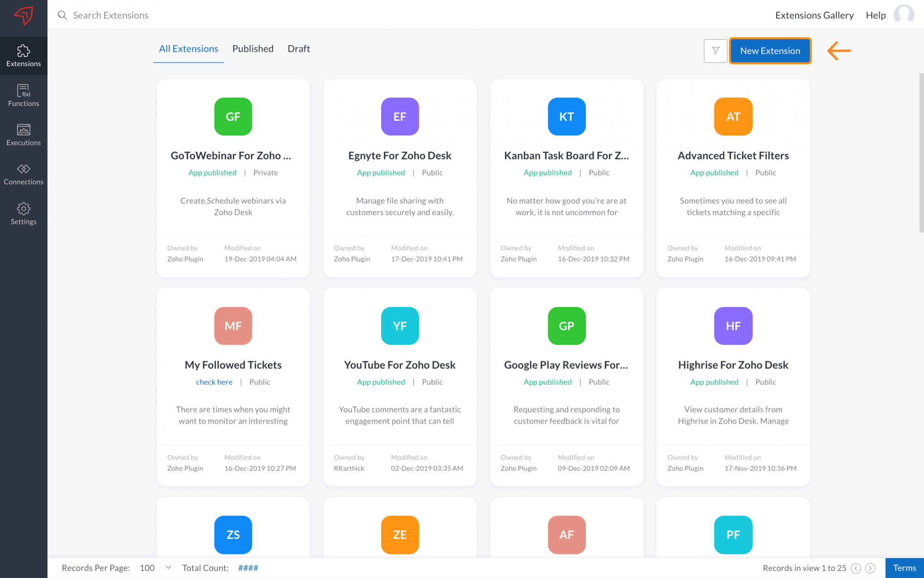This screenshot has height=578, width=924.
Task: Click the ZE extension icon
Action: pos(400,535)
